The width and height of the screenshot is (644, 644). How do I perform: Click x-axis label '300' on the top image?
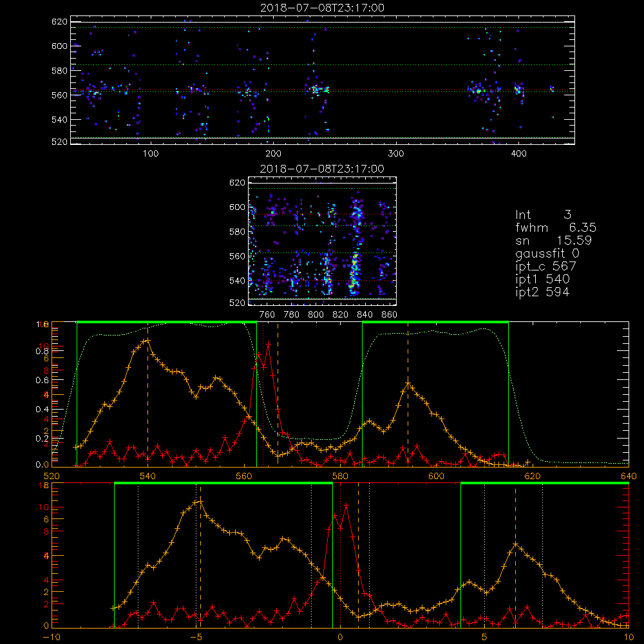[x=396, y=154]
